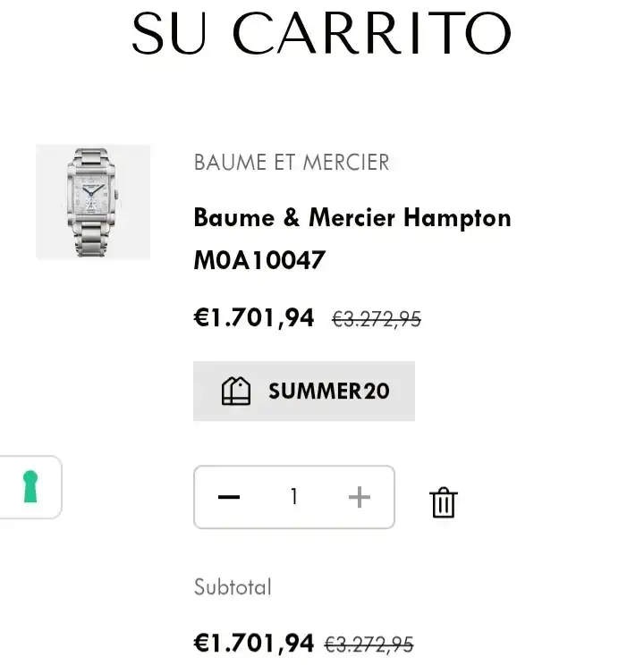
Task: Open the green keyhole privacy widget
Action: [30, 487]
